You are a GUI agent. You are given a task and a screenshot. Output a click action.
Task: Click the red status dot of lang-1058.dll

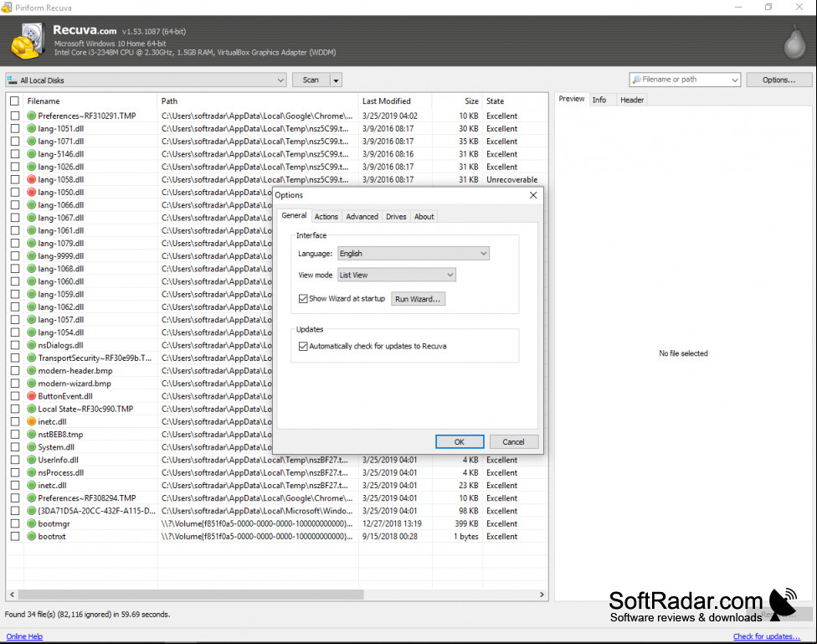(x=31, y=179)
